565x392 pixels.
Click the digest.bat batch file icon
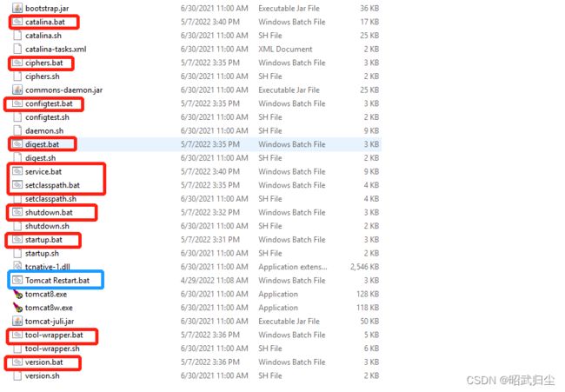17,144
